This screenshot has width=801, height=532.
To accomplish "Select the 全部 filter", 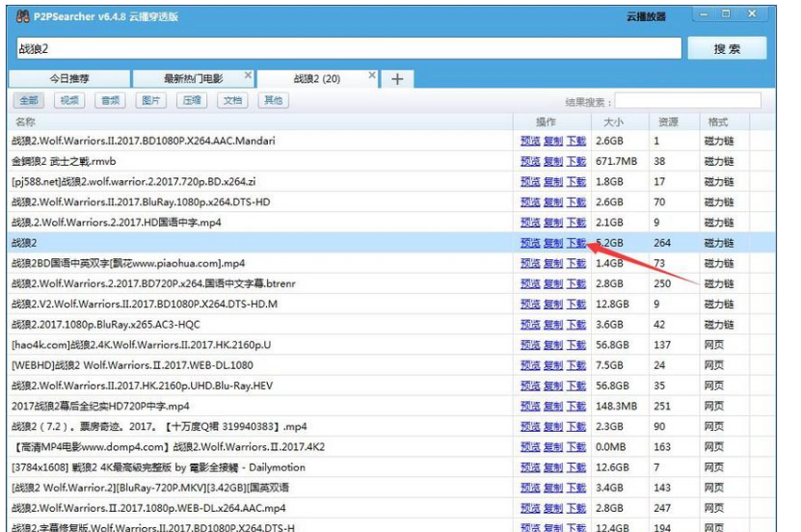I will click(30, 100).
